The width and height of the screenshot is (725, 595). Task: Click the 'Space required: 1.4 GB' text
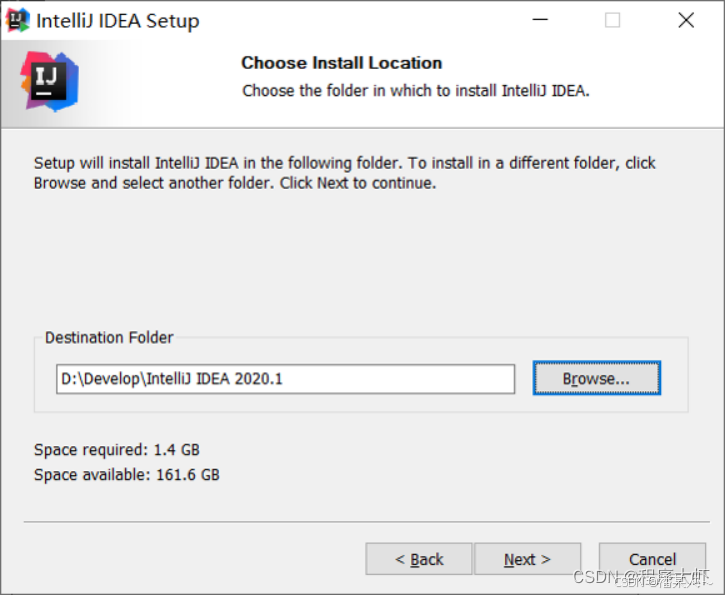click(117, 449)
